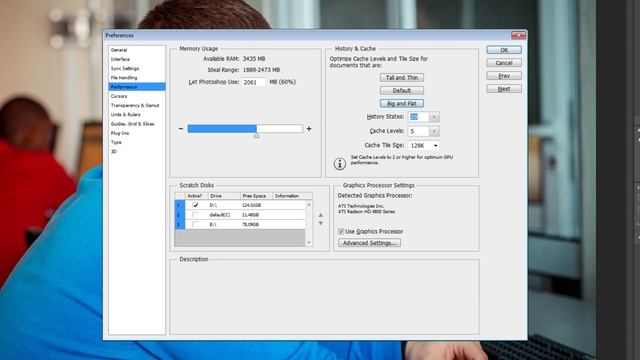This screenshot has width=640, height=360.
Task: Select the Performance category
Action: (137, 87)
